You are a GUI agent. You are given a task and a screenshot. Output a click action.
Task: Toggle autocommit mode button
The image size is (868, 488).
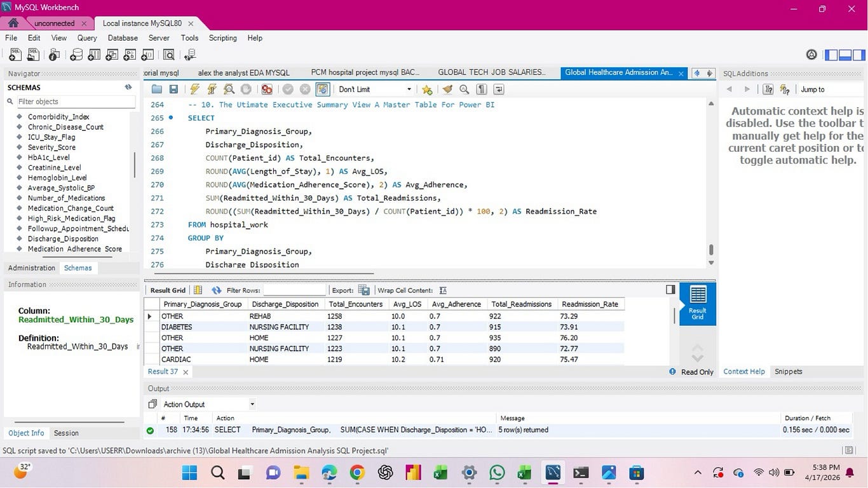[x=323, y=90]
